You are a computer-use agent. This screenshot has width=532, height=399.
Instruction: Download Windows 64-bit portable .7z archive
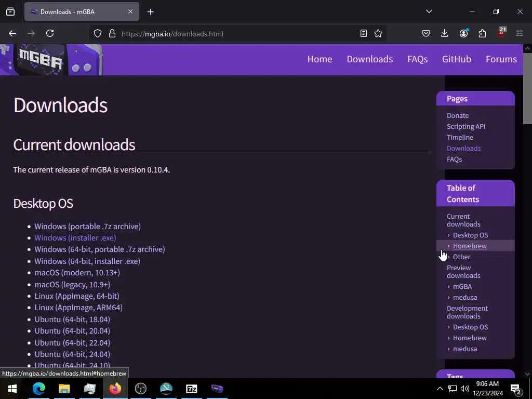pyautogui.click(x=100, y=249)
